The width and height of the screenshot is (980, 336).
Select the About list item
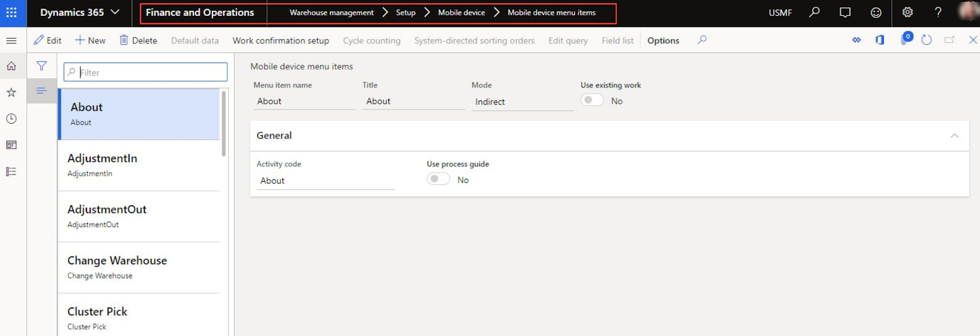[x=139, y=114]
